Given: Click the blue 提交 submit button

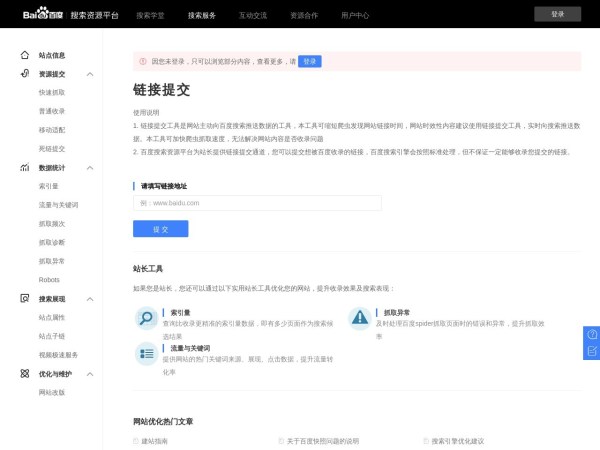Looking at the screenshot, I should click(160, 229).
